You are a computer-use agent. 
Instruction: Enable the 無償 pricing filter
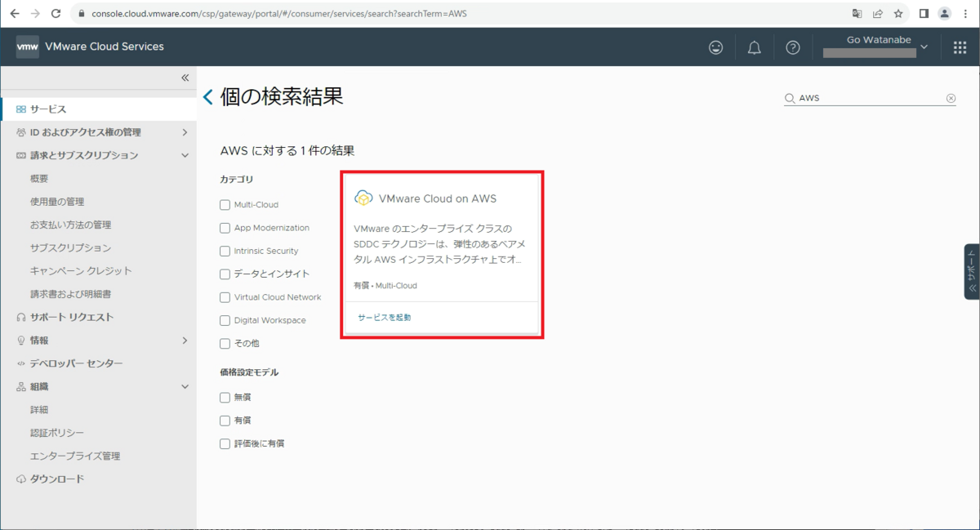click(225, 397)
